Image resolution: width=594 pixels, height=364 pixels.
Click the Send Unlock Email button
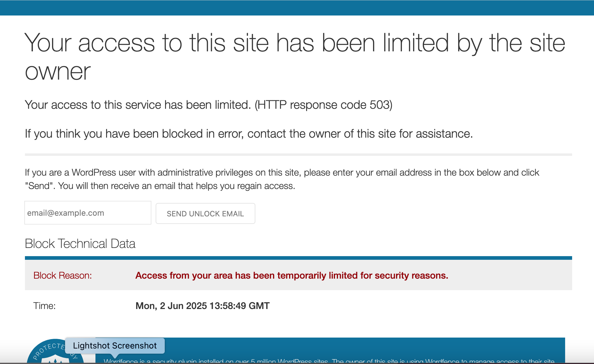pos(205,214)
